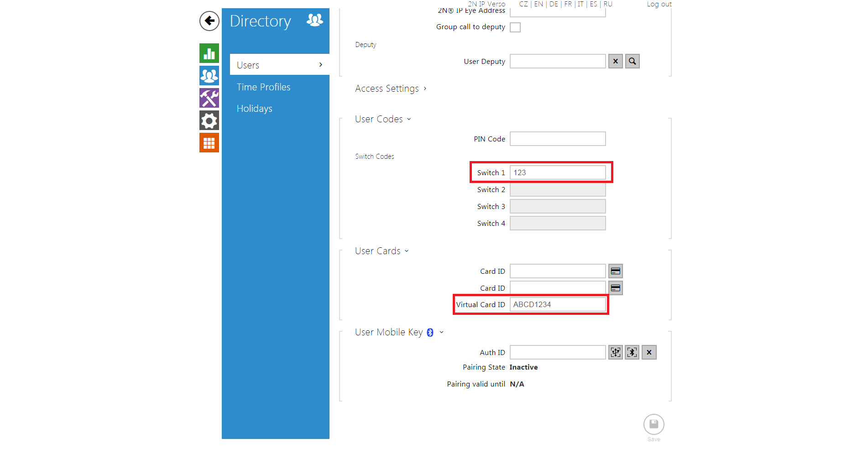
Task: Open the Time Profiles menu item
Action: pyautogui.click(x=263, y=87)
